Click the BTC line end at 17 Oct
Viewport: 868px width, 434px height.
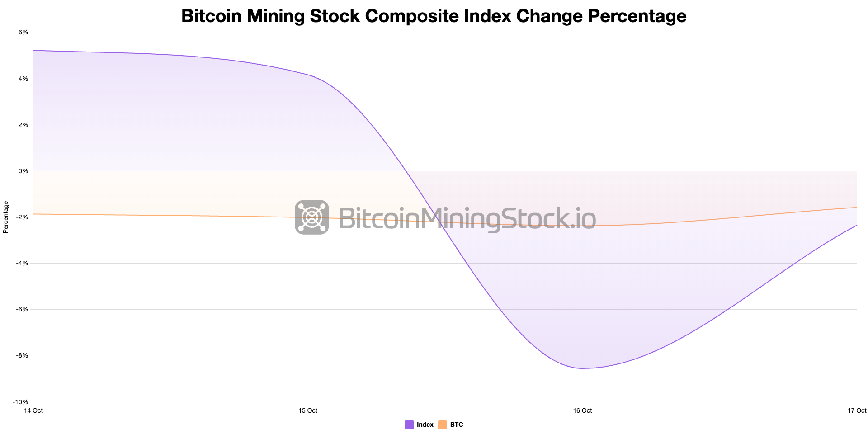[x=856, y=208]
